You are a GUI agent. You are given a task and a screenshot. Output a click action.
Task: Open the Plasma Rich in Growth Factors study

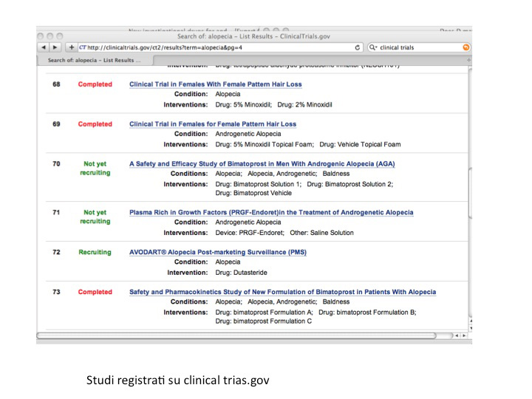click(x=271, y=212)
